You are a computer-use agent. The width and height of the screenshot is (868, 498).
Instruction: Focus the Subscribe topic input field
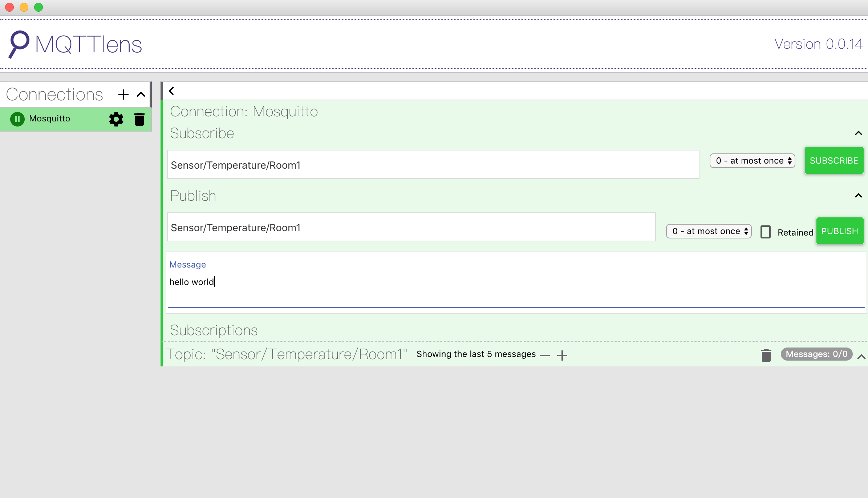click(x=433, y=165)
